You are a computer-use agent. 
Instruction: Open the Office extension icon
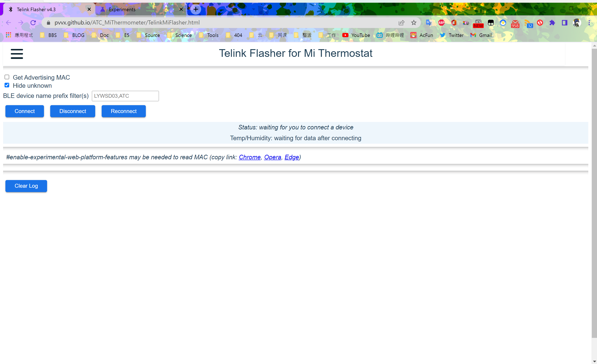click(454, 23)
